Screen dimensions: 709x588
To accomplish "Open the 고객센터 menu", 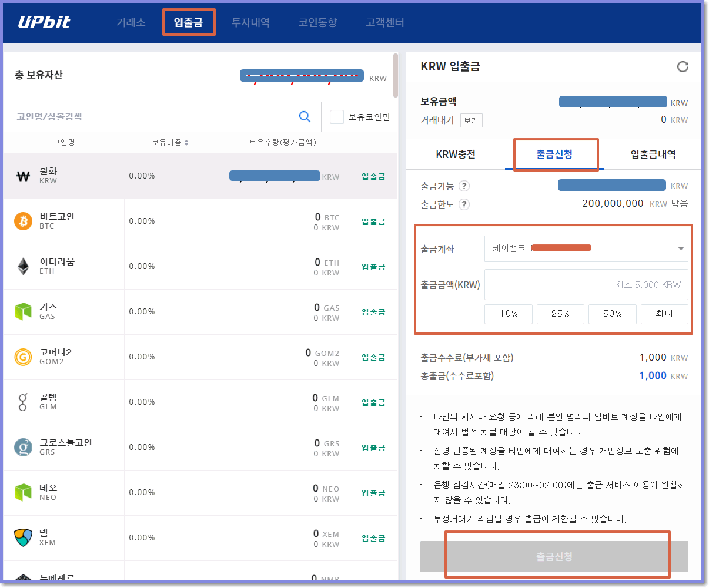I will pyautogui.click(x=385, y=22).
